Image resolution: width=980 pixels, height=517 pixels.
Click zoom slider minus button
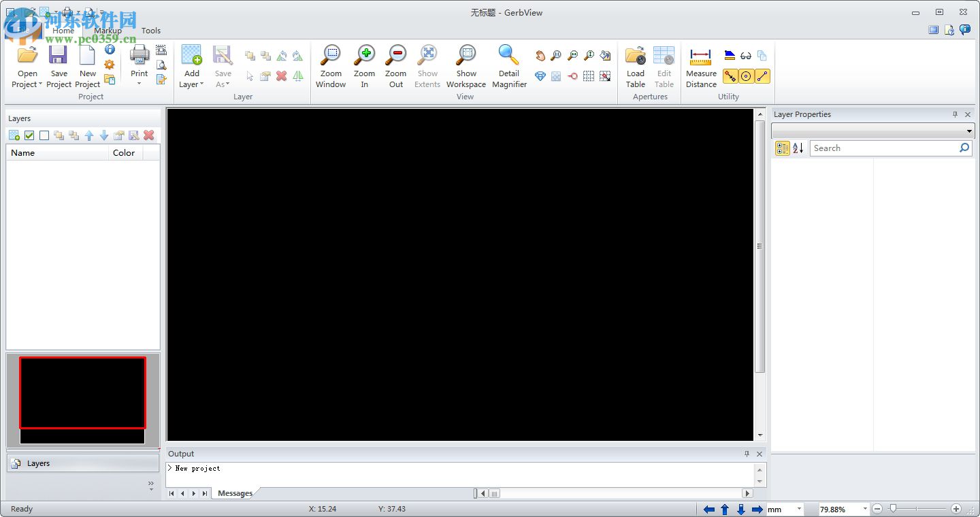[x=877, y=509]
